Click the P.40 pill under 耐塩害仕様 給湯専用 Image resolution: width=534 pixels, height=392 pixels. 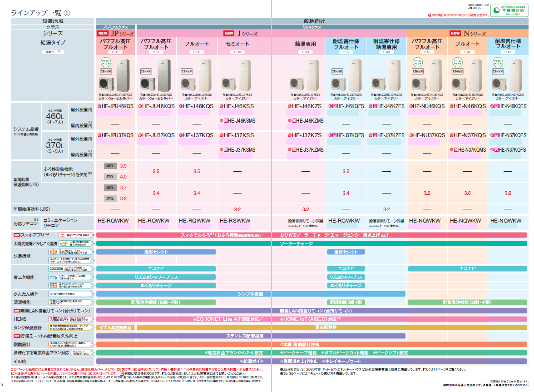386,52
